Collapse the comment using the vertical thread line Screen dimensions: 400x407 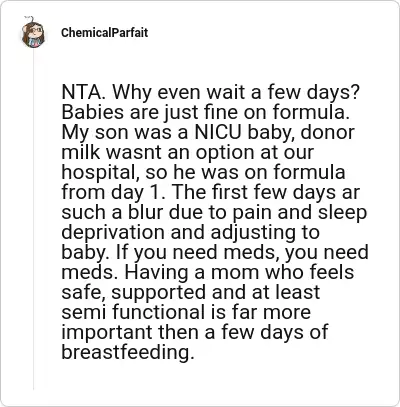[x=33, y=220]
